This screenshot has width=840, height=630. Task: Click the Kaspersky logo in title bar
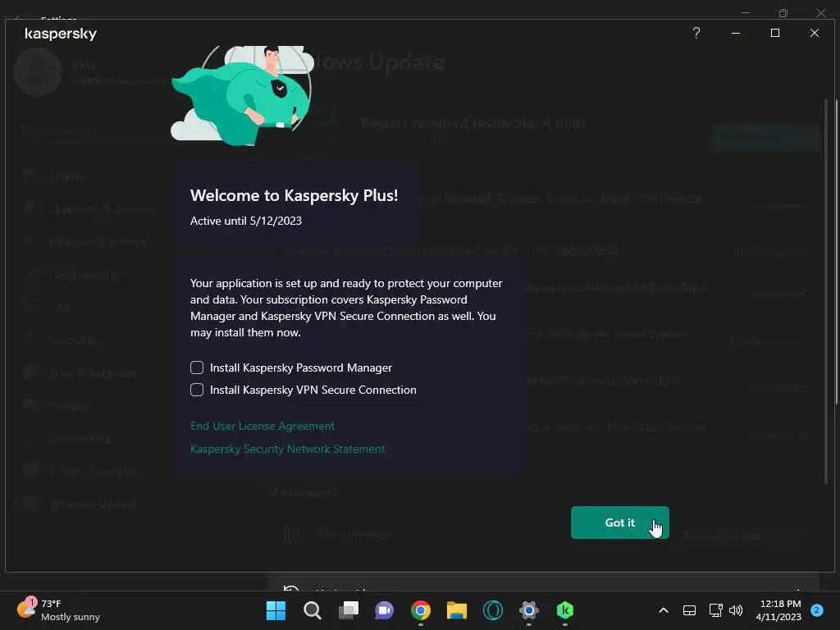tap(61, 34)
